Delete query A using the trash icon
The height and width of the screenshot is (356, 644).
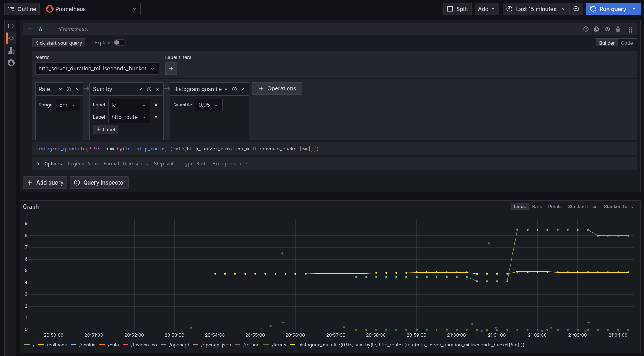point(618,29)
